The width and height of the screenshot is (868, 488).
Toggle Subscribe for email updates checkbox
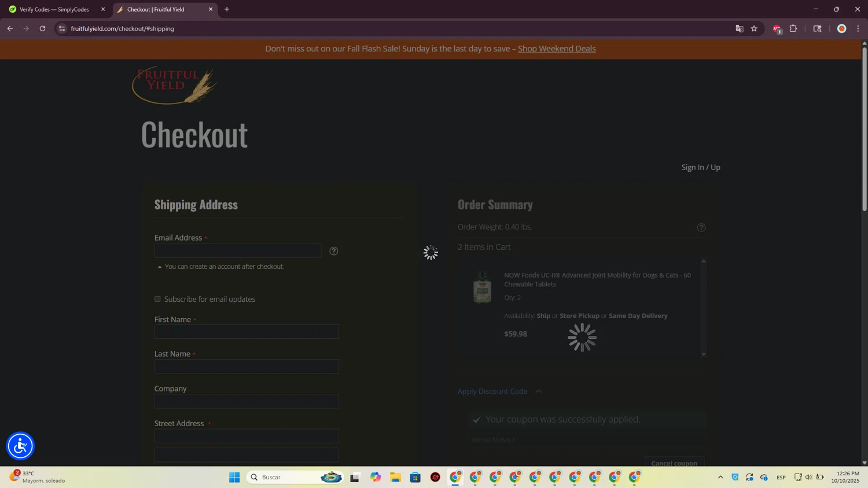(x=157, y=299)
